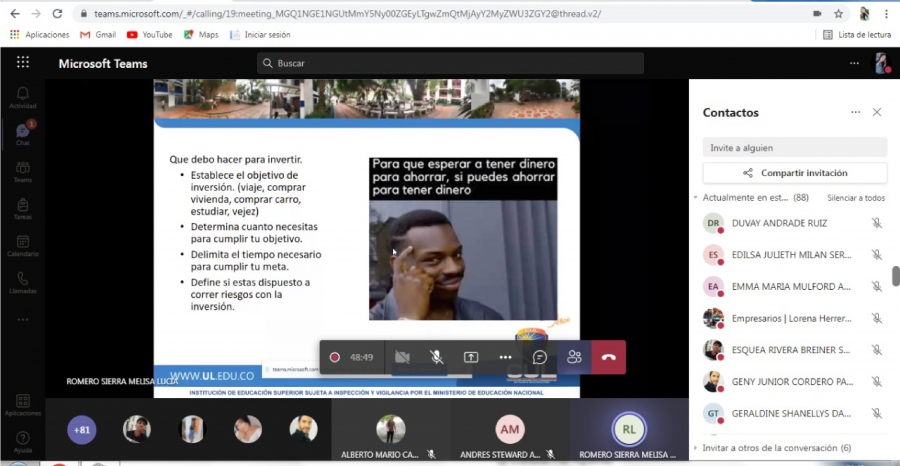This screenshot has height=466, width=900.
Task: Select participant GENY JUNIOR CORDERO PA...
Action: [x=792, y=382]
